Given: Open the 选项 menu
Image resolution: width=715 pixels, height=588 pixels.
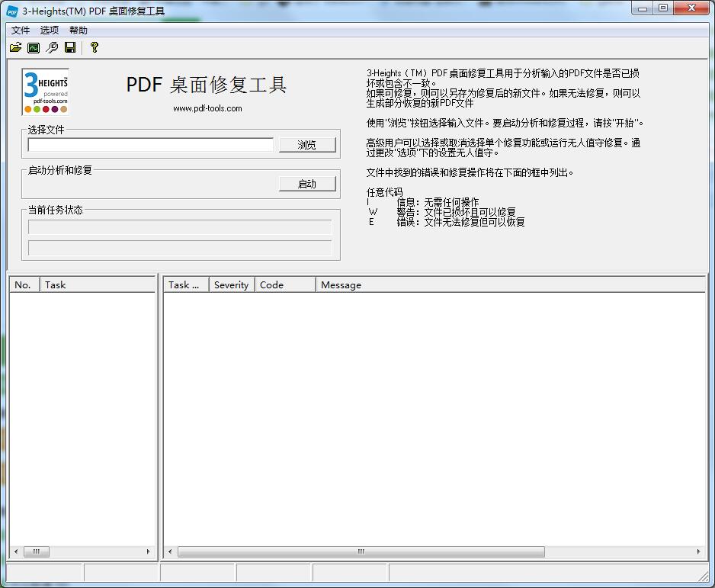Looking at the screenshot, I should 49,30.
